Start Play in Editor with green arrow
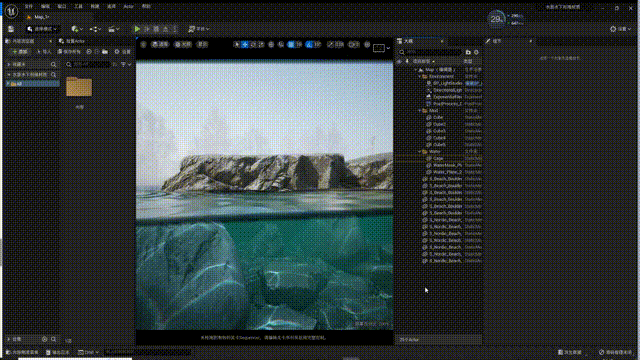Viewport: 640px width, 360px height. tap(138, 29)
